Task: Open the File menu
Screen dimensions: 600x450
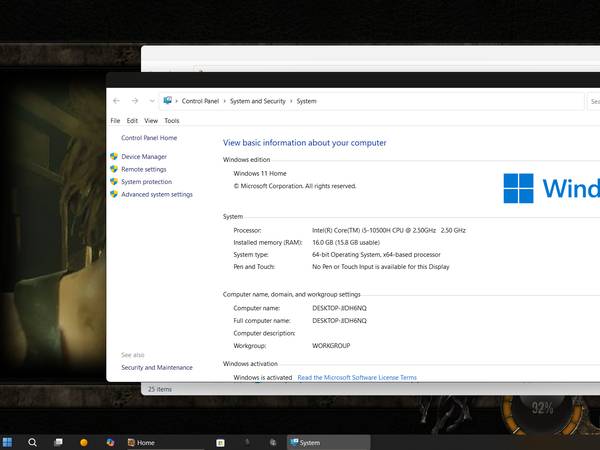Action: (x=115, y=121)
